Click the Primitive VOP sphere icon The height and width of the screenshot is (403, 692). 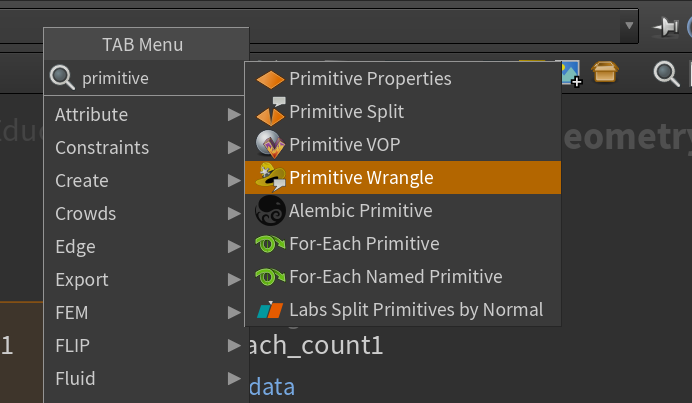[x=270, y=144]
